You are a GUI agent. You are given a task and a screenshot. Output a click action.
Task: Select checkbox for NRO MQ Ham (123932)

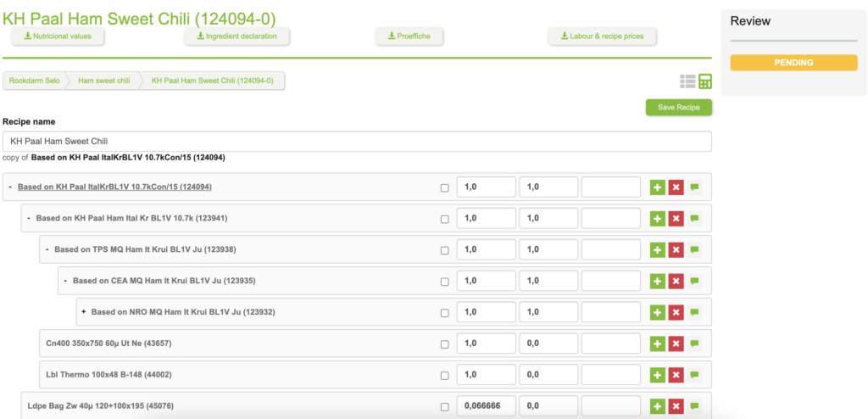[x=444, y=313]
